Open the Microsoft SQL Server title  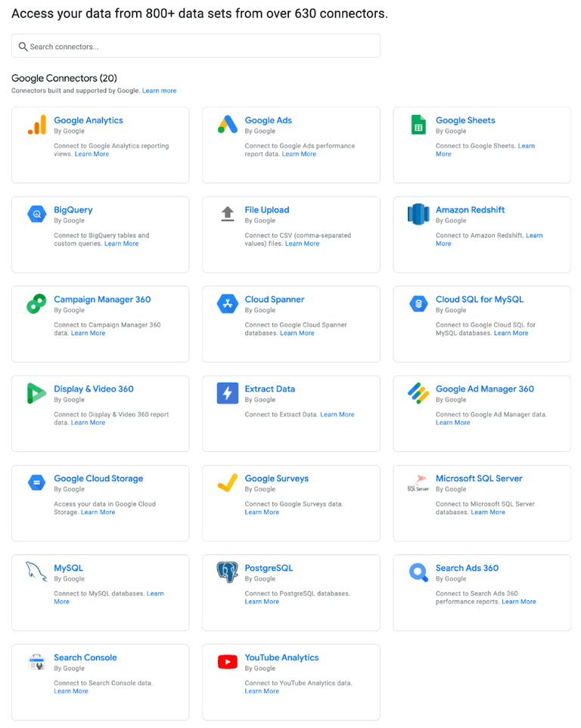point(479,479)
